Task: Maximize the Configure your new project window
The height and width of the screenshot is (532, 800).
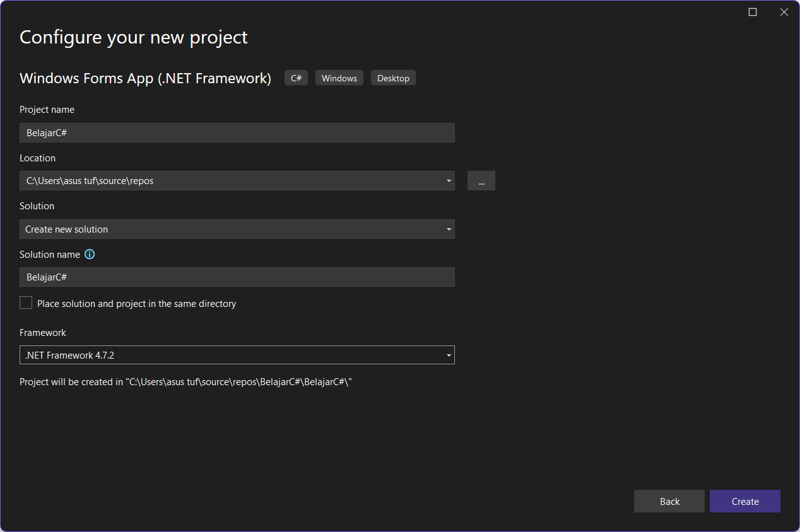Action: [x=752, y=12]
